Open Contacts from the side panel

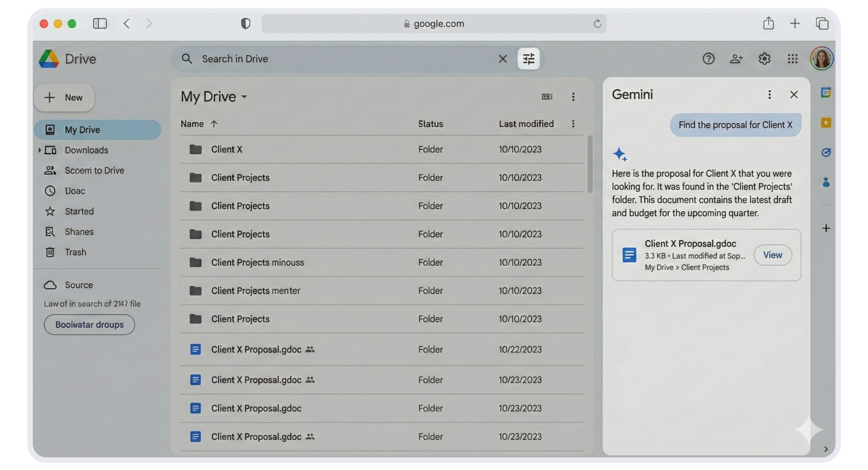pos(825,182)
